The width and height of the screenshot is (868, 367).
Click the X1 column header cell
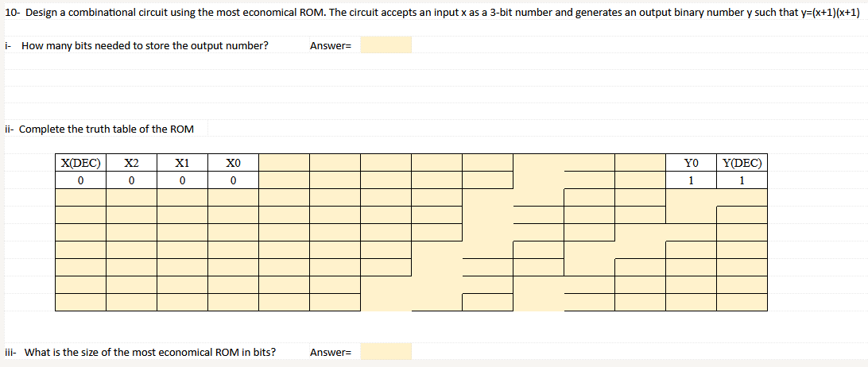(x=182, y=164)
